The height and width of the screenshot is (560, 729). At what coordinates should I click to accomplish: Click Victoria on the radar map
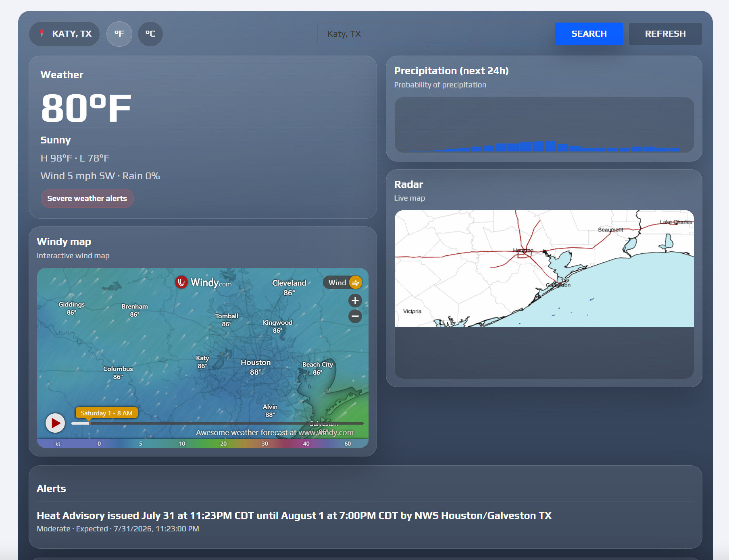412,311
